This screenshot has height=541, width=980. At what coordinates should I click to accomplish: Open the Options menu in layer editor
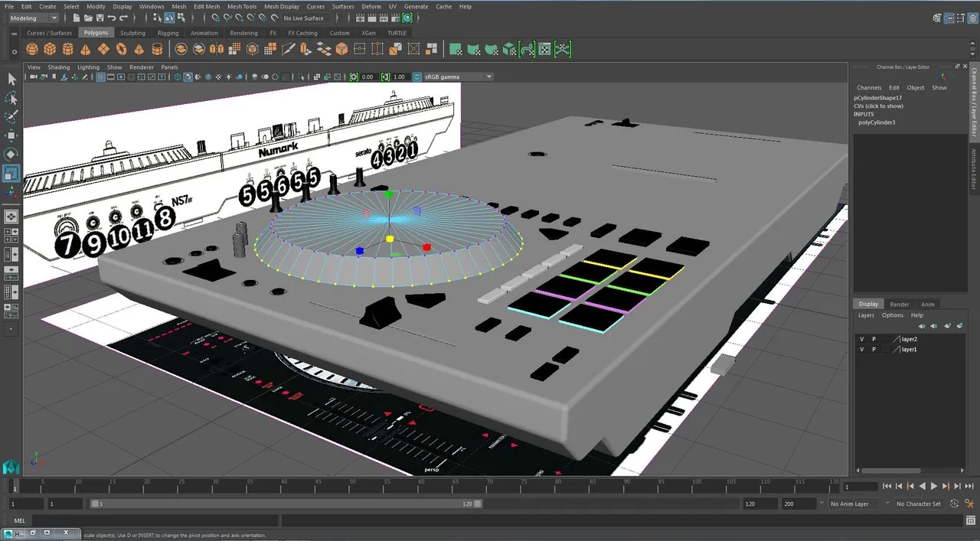(x=893, y=315)
